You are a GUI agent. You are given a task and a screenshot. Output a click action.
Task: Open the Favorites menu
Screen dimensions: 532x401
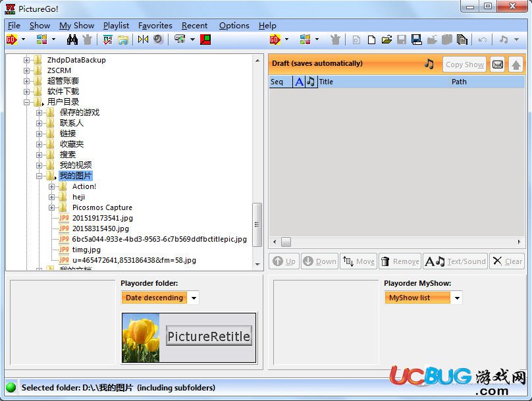point(155,26)
